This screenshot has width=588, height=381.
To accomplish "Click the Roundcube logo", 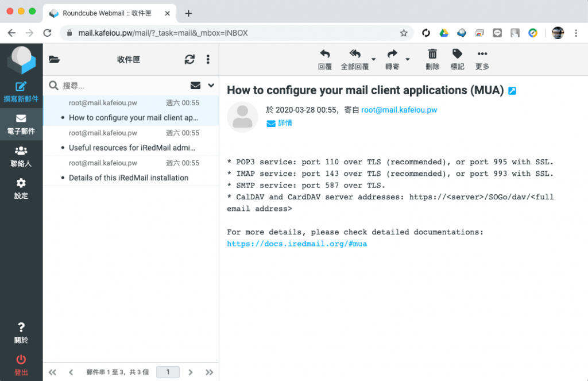I will tap(21, 60).
